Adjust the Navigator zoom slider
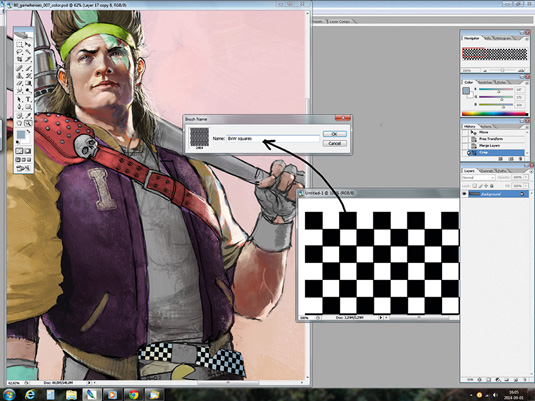This screenshot has width=535, height=401. click(503, 70)
